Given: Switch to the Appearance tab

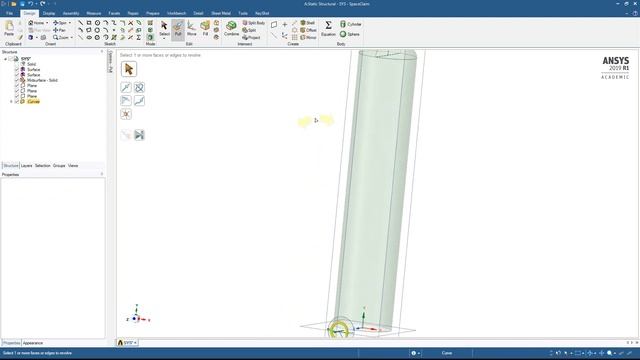Looking at the screenshot, I should point(33,343).
